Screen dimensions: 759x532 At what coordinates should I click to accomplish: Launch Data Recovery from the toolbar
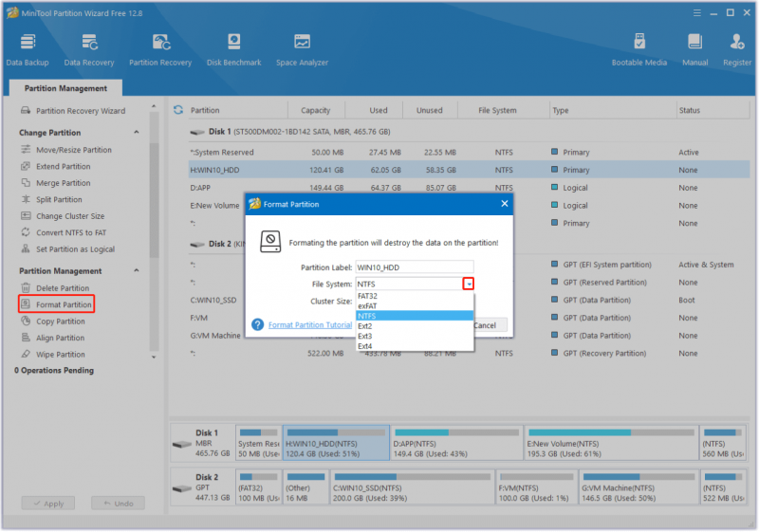click(x=89, y=50)
